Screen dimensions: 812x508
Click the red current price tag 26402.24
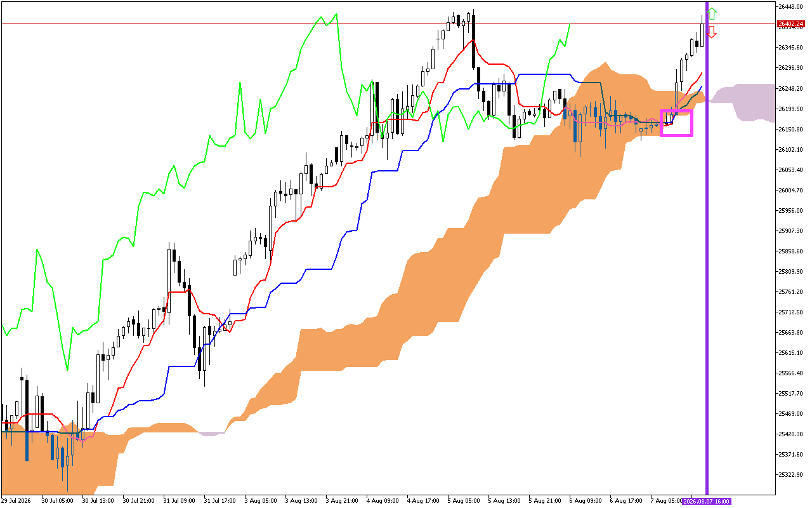(790, 24)
